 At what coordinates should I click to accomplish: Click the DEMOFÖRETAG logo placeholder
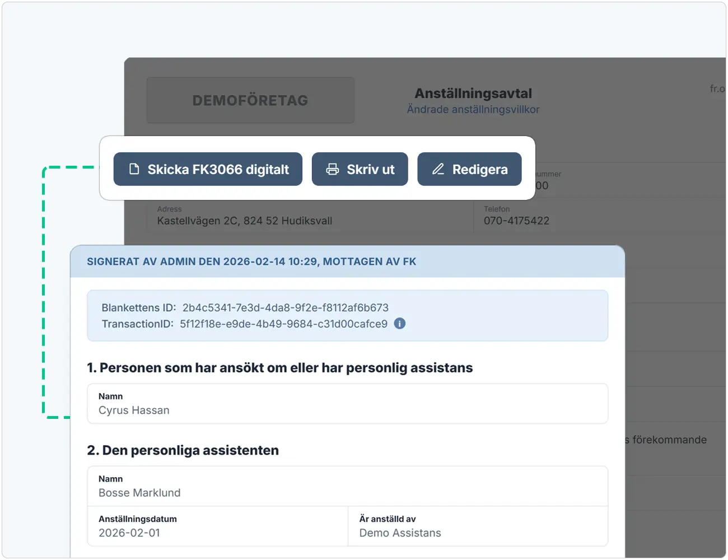click(x=250, y=100)
